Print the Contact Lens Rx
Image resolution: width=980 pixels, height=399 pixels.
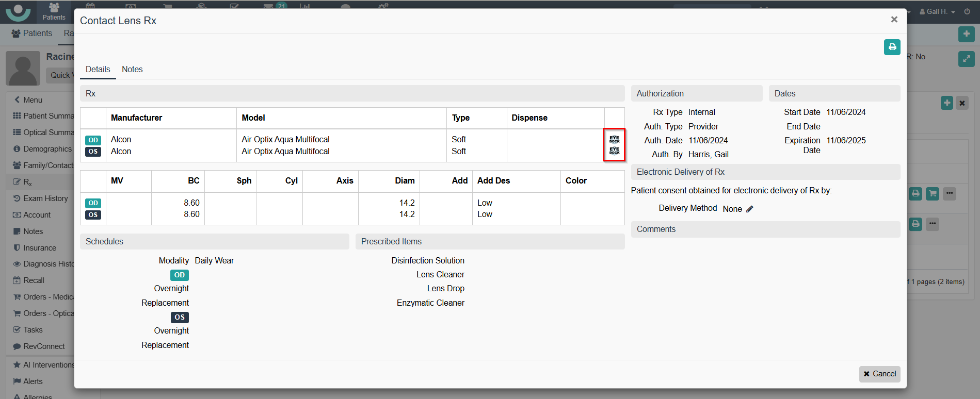[x=892, y=47]
